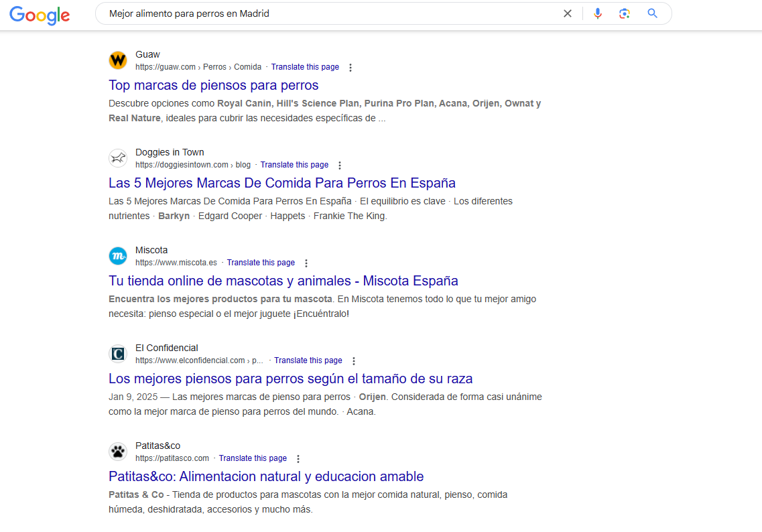Open more options for Doggies in Town result
This screenshot has height=532, width=762.
[x=340, y=165]
